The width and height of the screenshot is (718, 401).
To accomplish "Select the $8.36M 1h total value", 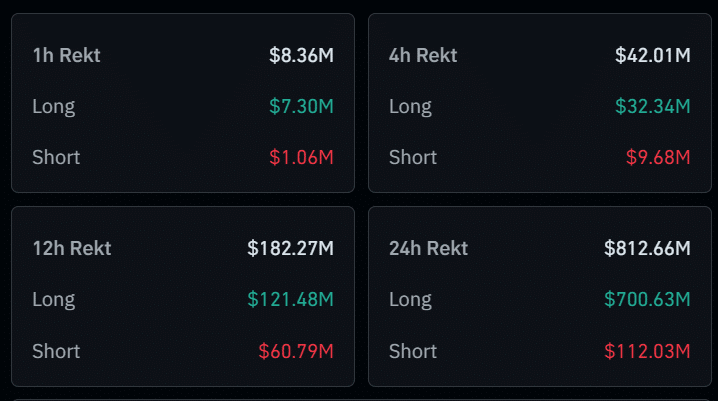I will 301,55.
